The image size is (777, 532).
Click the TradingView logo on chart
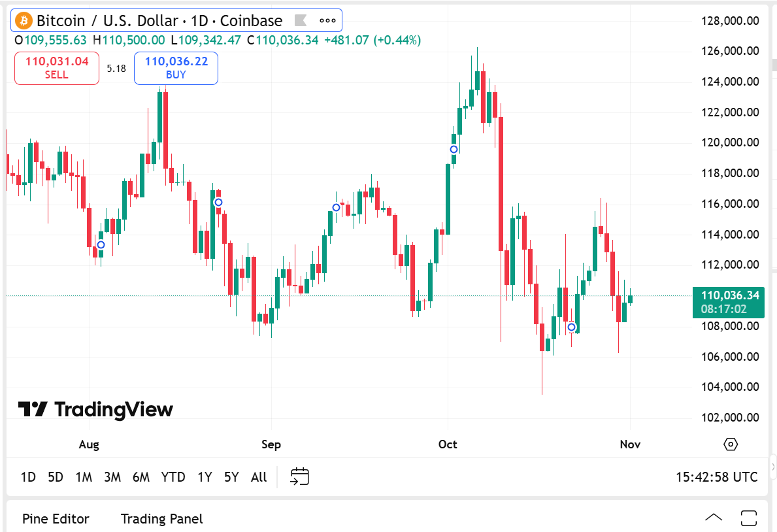tap(95, 410)
